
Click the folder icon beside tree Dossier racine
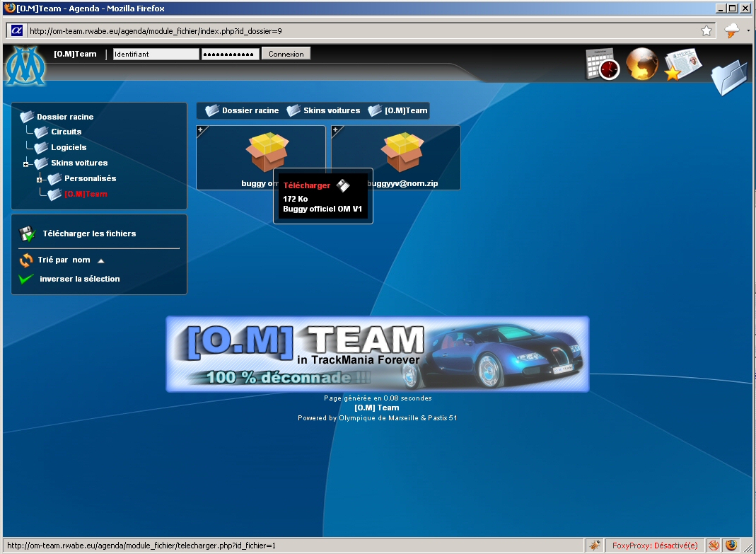pos(27,116)
